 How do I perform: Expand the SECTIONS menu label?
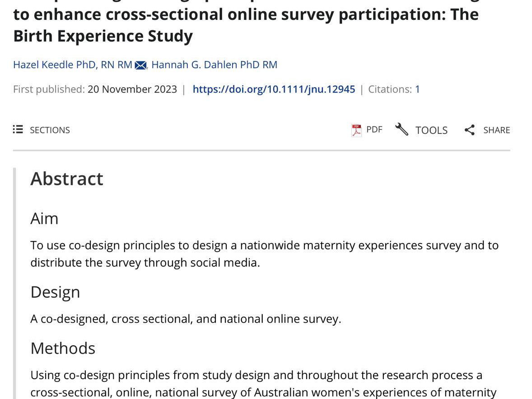pos(50,130)
